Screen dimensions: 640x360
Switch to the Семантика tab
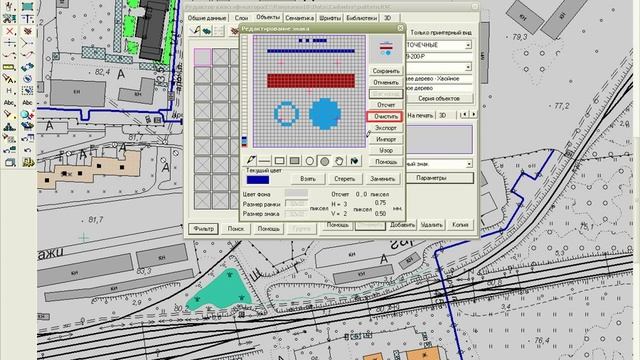pos(299,18)
